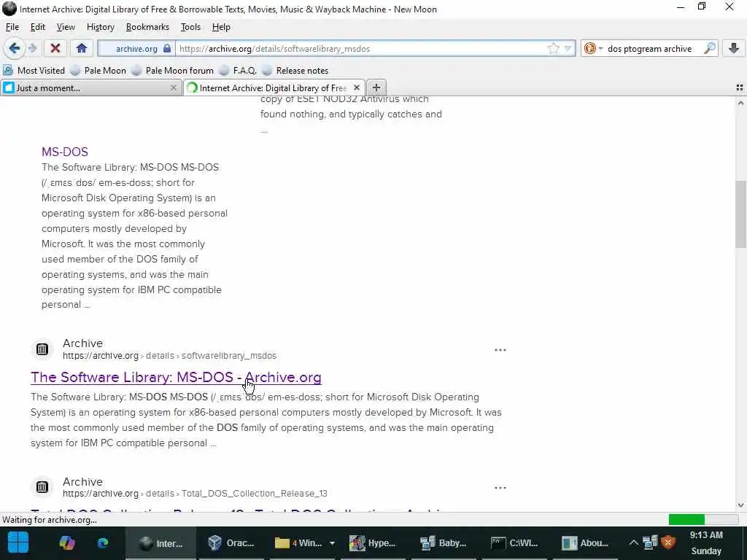Image resolution: width=747 pixels, height=560 pixels.
Task: Open the DuckDuckGo search engine selector
Action: (593, 49)
